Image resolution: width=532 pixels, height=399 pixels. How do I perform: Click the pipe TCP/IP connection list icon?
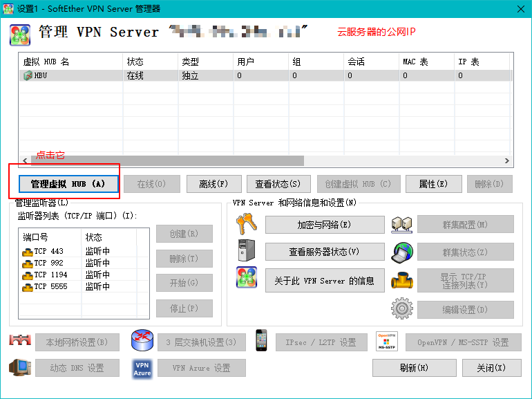tap(402, 280)
